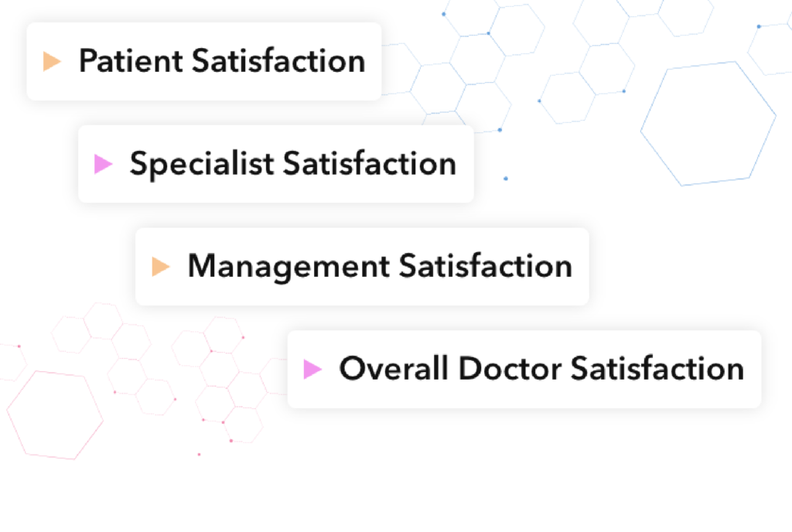Click the lowest isolated pink dot
The height and width of the screenshot is (532, 792).
[x=199, y=454]
